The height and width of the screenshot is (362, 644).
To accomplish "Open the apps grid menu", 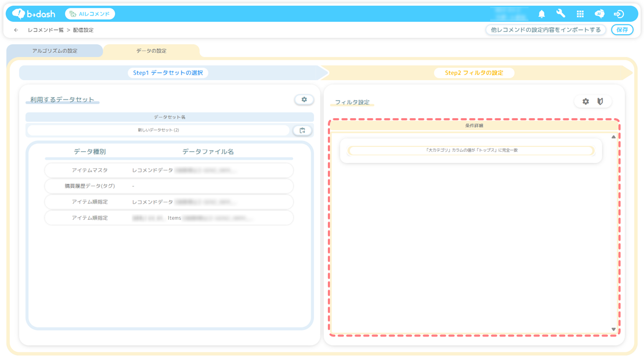I will (x=580, y=14).
